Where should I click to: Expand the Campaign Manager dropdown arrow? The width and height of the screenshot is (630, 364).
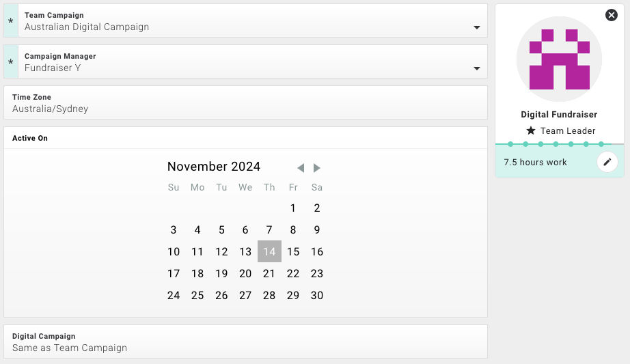click(476, 68)
